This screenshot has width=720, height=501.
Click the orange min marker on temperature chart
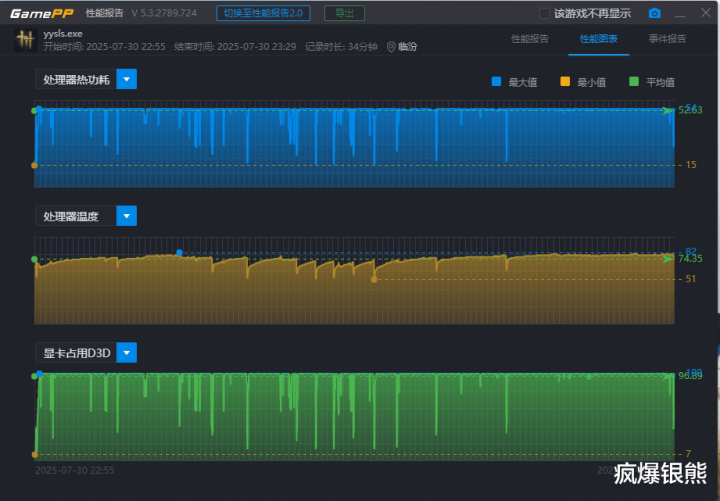[x=374, y=279]
